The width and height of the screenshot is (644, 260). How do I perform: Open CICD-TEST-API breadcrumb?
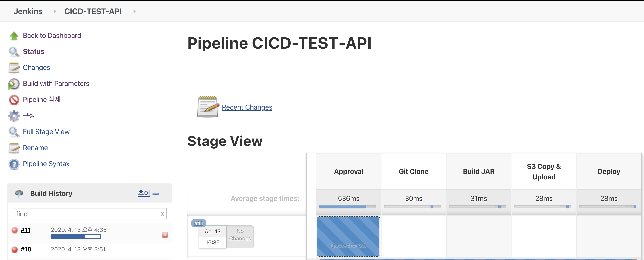93,11
